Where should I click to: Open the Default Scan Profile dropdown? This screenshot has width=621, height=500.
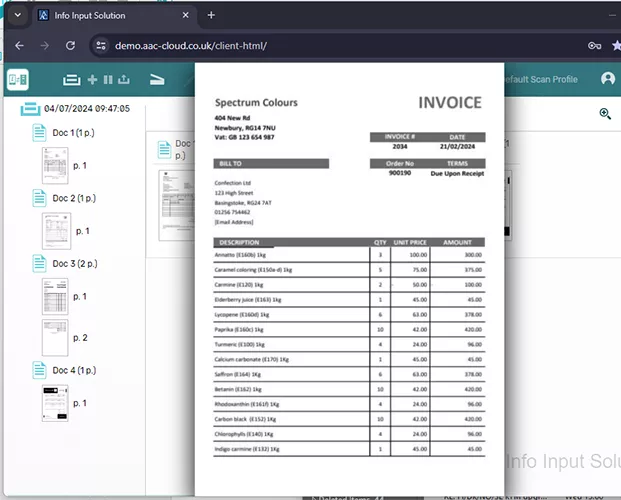pyautogui.click(x=542, y=79)
